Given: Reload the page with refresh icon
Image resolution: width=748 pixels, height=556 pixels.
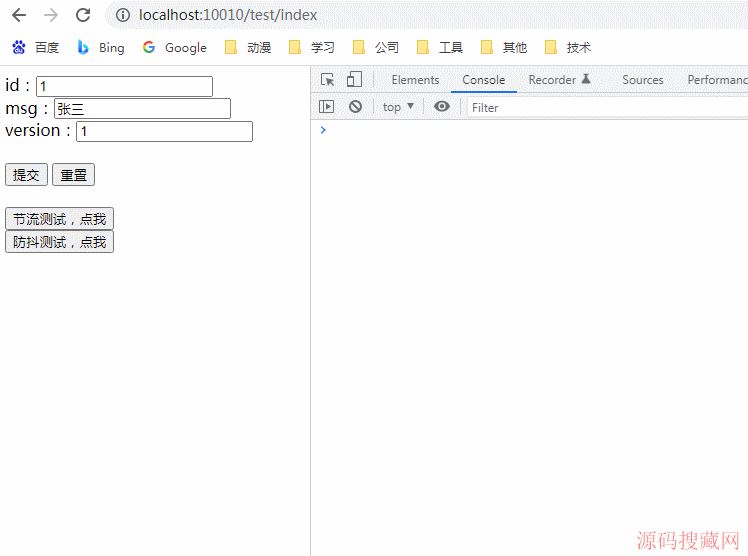Looking at the screenshot, I should (x=83, y=15).
